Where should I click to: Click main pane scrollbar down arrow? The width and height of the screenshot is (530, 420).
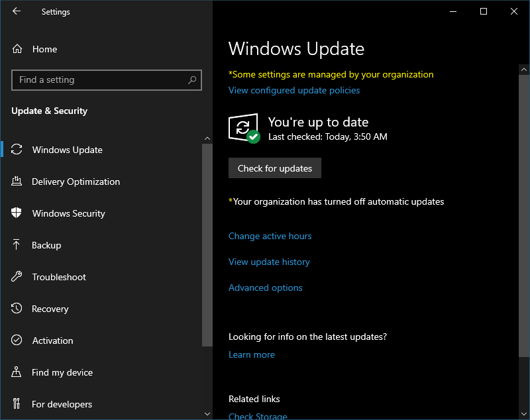pos(524,414)
